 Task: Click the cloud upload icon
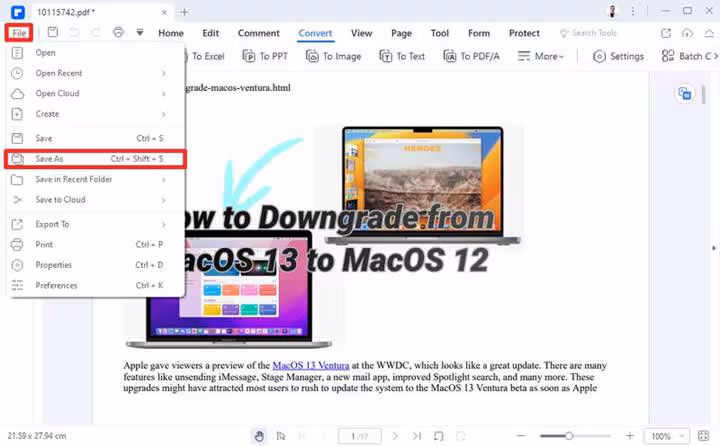[687, 33]
